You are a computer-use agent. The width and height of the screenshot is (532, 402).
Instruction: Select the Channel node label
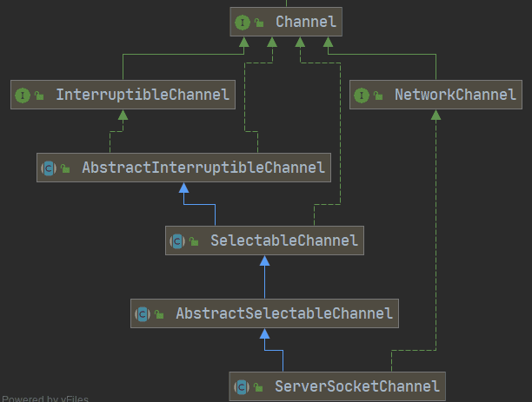pyautogui.click(x=305, y=22)
